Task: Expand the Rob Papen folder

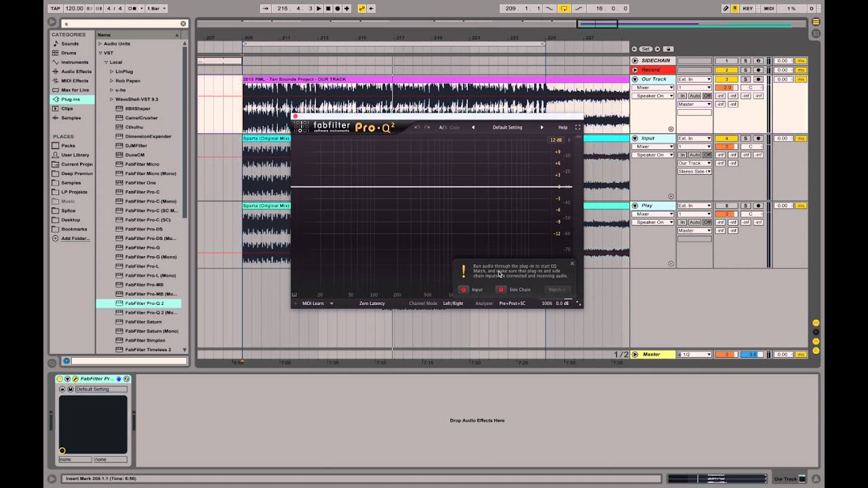Action: pos(112,81)
